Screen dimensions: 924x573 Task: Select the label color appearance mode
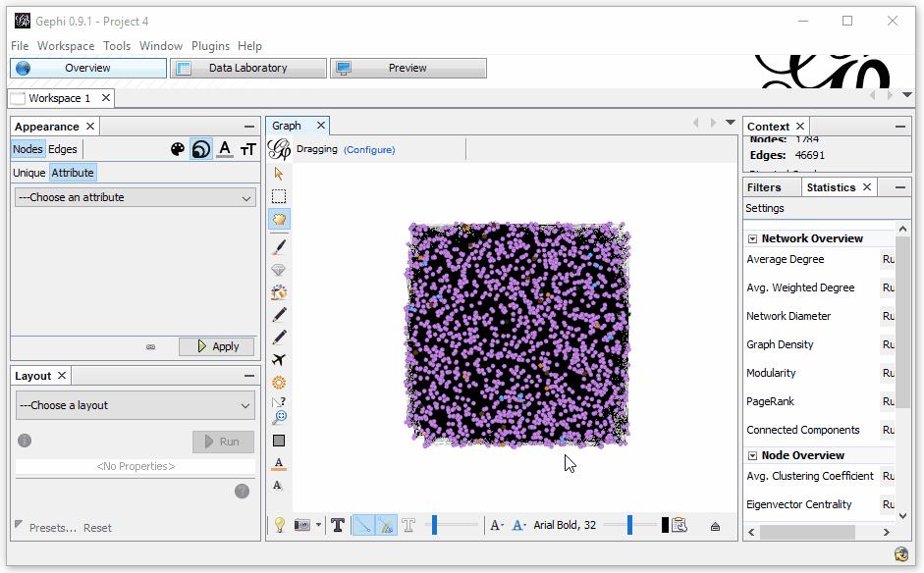click(225, 149)
